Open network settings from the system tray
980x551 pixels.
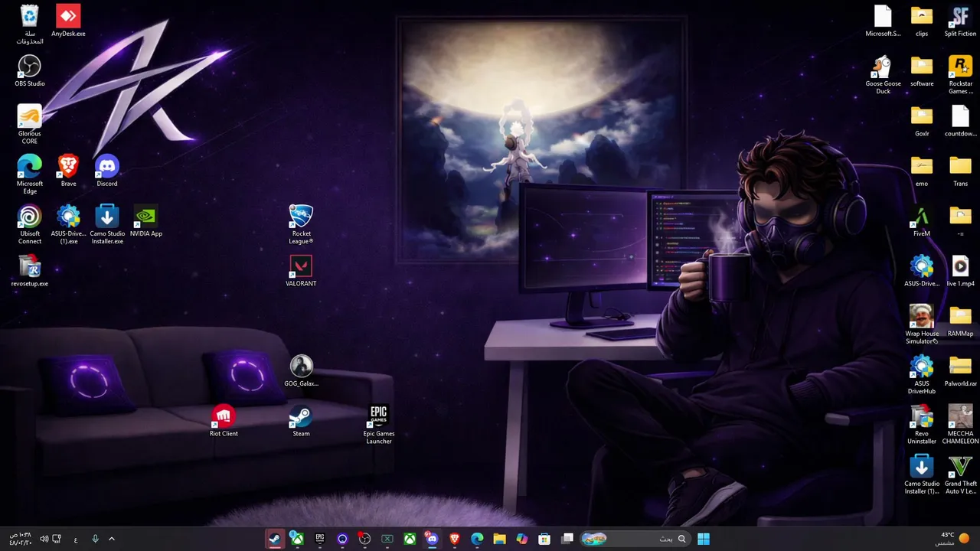tap(57, 539)
